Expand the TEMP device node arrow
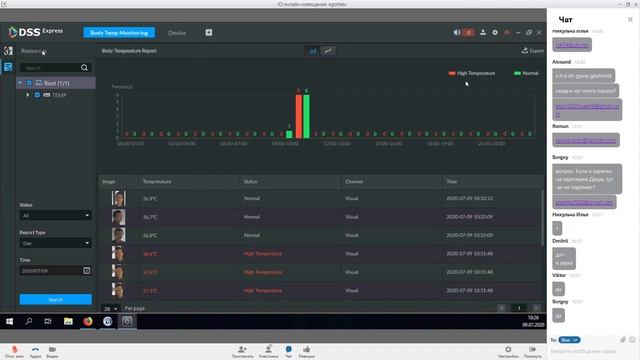Image resolution: width=640 pixels, height=360 pixels. pos(28,95)
